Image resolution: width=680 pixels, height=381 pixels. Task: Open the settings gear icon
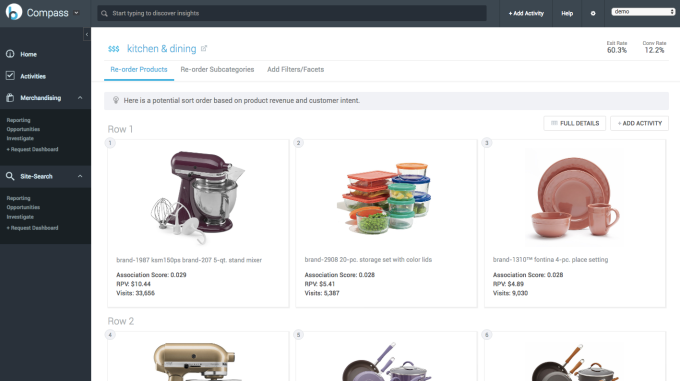[x=593, y=13]
